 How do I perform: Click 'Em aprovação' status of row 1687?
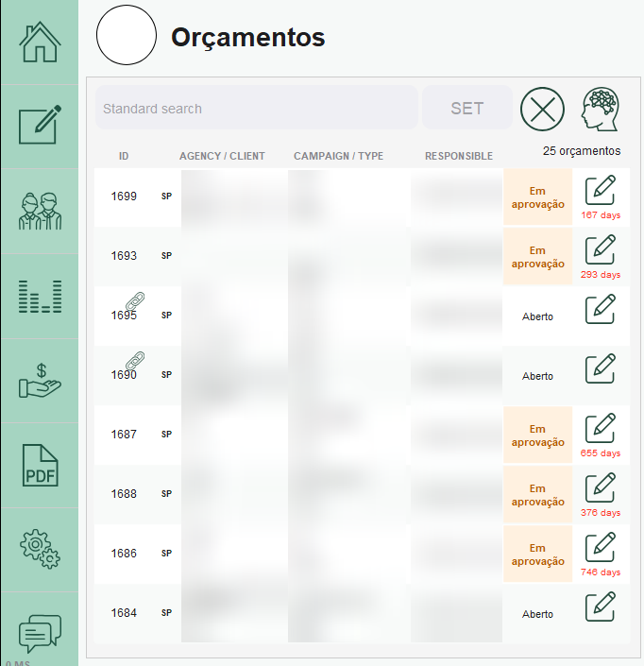(x=538, y=435)
